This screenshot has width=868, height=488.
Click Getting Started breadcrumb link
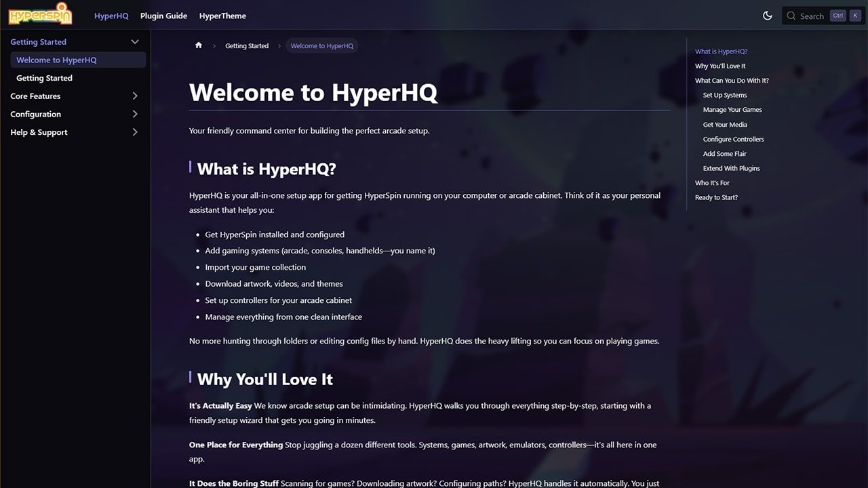tap(247, 46)
